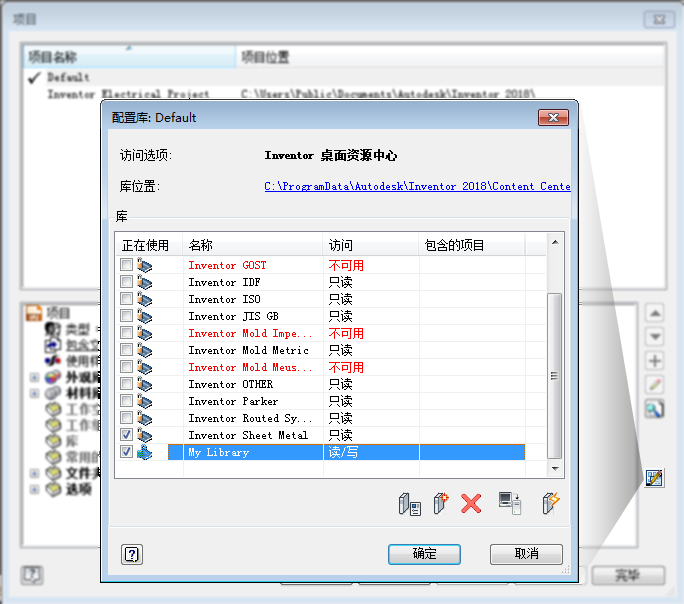Click the transfer library computer icon
Viewport: 684px width, 604px height.
tap(510, 503)
